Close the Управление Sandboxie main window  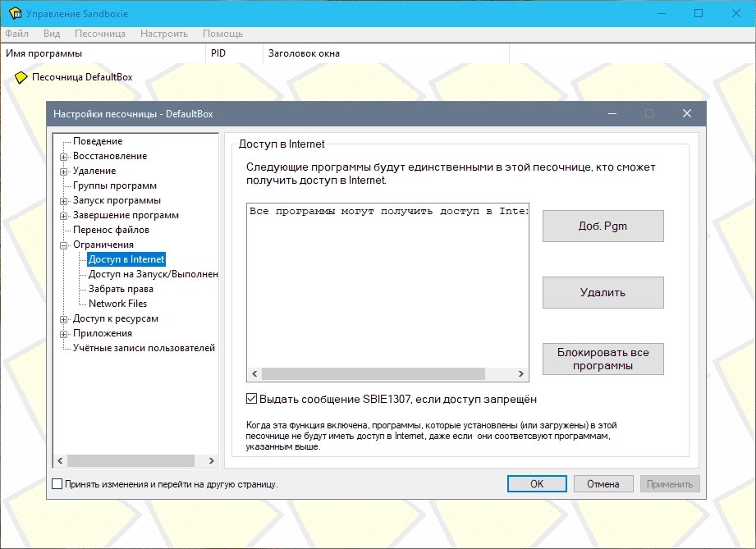(x=736, y=13)
